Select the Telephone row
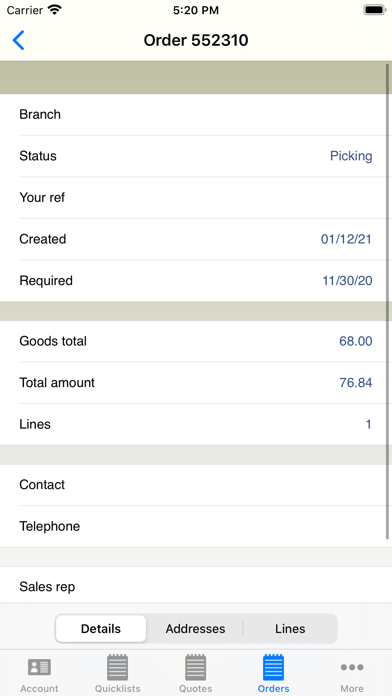The image size is (392, 696). [x=196, y=526]
